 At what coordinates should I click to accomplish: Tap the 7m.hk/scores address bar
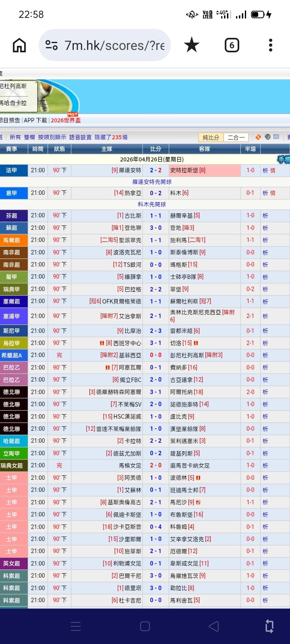point(105,45)
